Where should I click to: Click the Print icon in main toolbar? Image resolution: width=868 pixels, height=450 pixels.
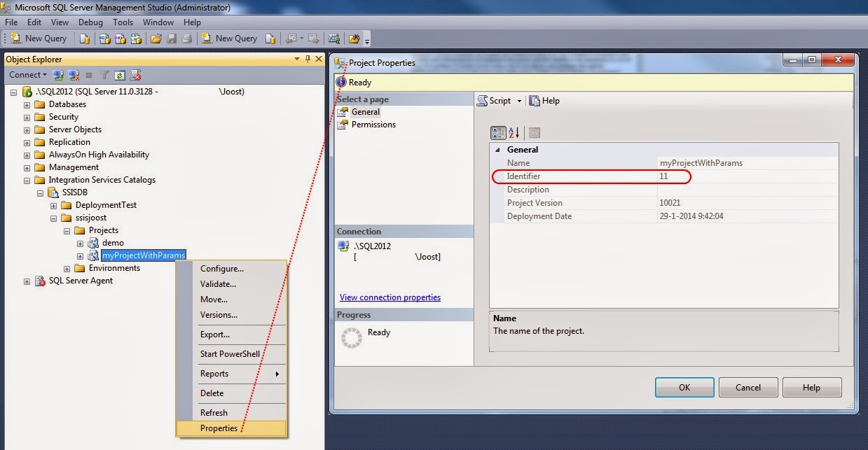pos(186,38)
